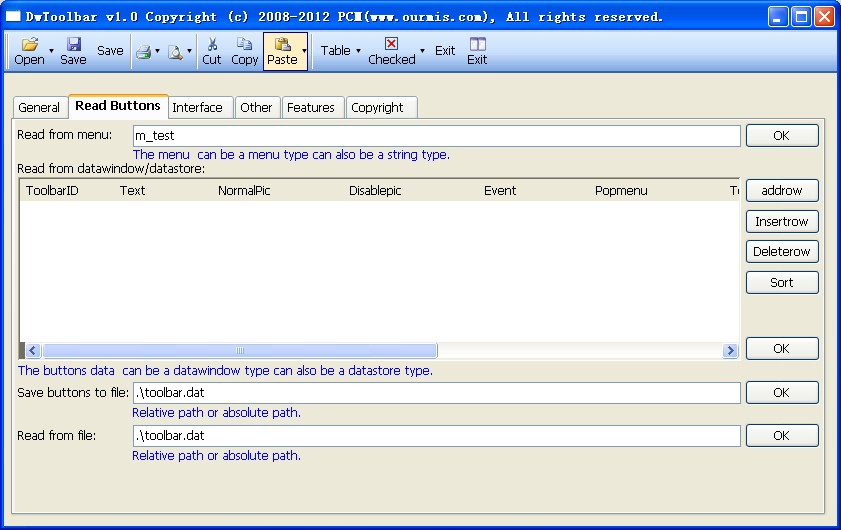Click the Read from menu text field
841x530 pixels.
[437, 136]
